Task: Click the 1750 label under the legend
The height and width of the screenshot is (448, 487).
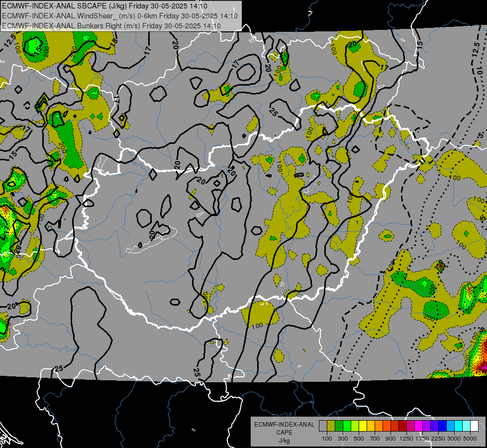Action: (422, 439)
